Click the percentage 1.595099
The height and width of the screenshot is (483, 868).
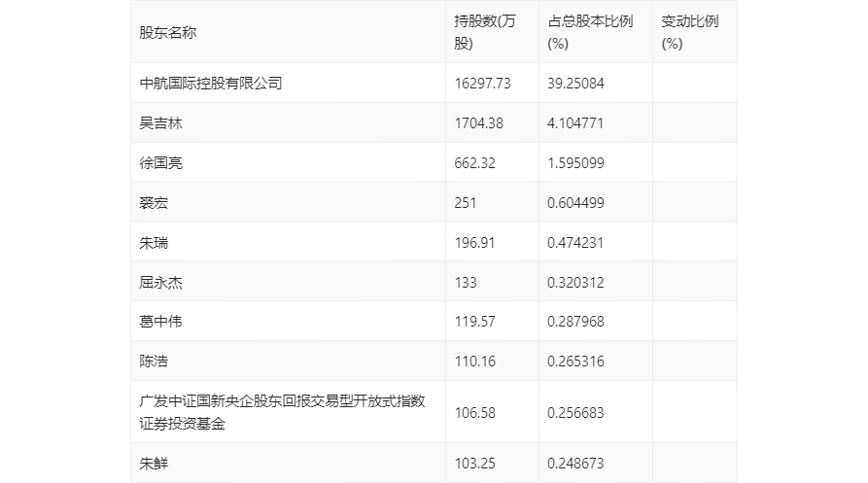575,163
